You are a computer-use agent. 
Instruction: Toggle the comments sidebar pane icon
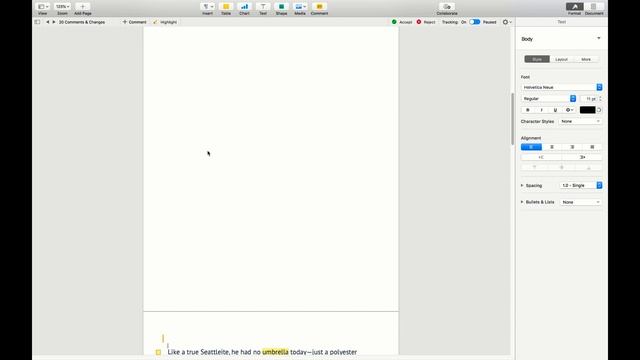[38, 22]
